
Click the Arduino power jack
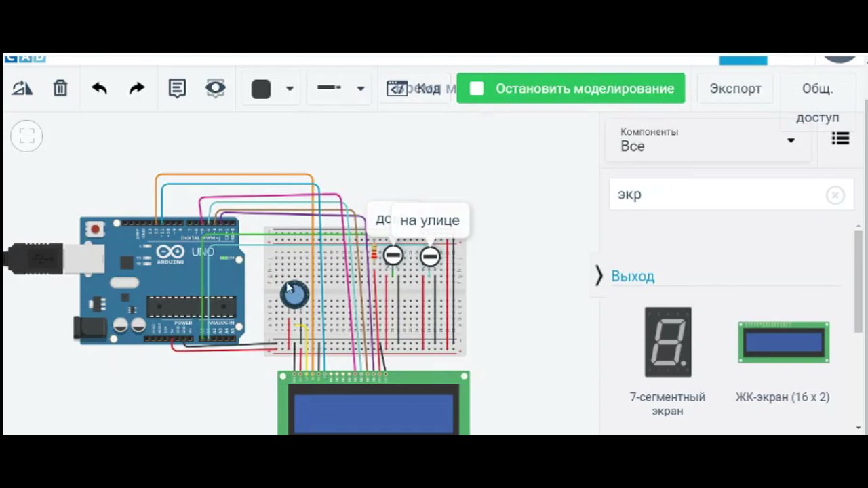coord(90,328)
